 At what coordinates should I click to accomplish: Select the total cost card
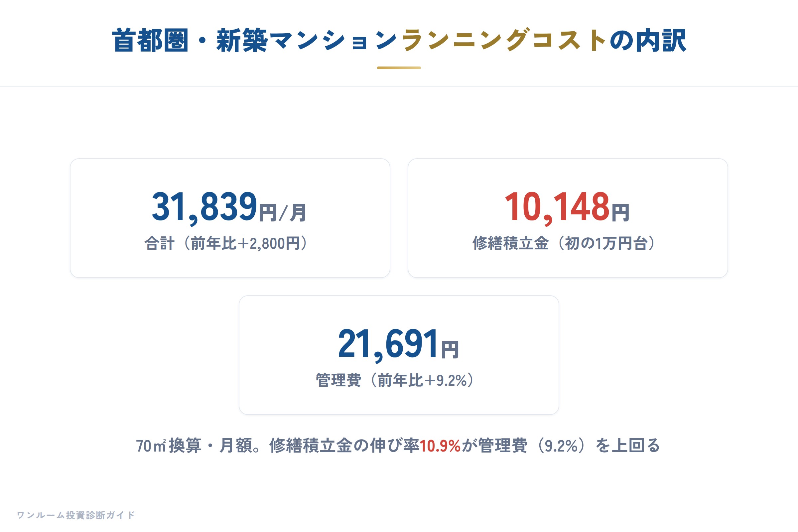pos(230,218)
